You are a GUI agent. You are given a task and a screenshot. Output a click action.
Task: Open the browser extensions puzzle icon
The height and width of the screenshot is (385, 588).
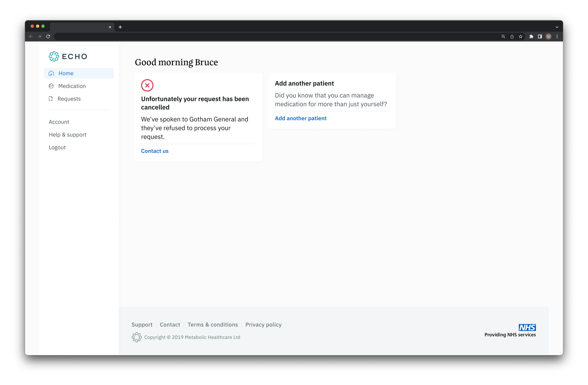pyautogui.click(x=531, y=37)
